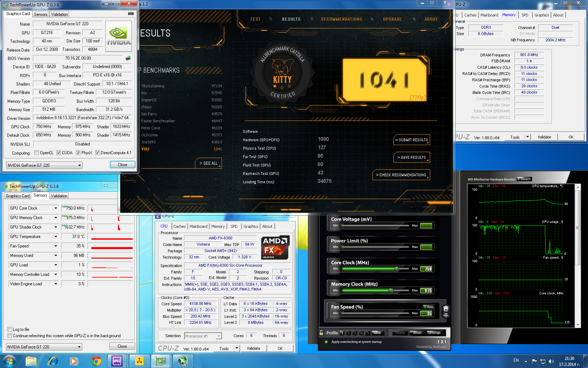This screenshot has height=368, width=588.
Task: Click SEE ALL benchmarks button
Action: 209,163
